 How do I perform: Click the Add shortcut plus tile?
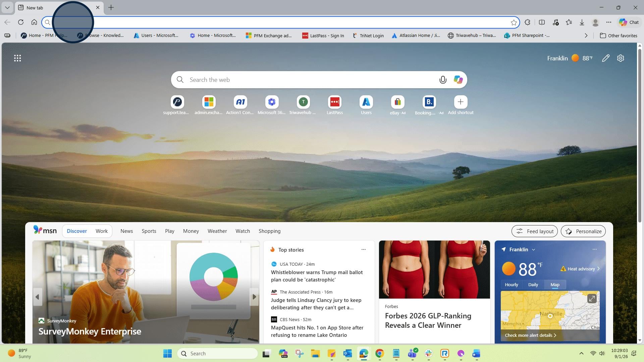pos(461,105)
